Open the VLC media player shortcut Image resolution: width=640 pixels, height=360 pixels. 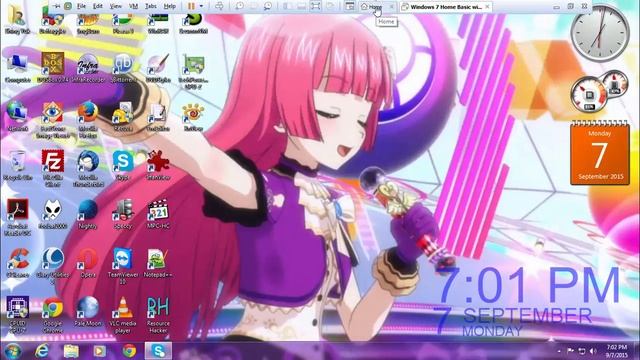(x=123, y=315)
